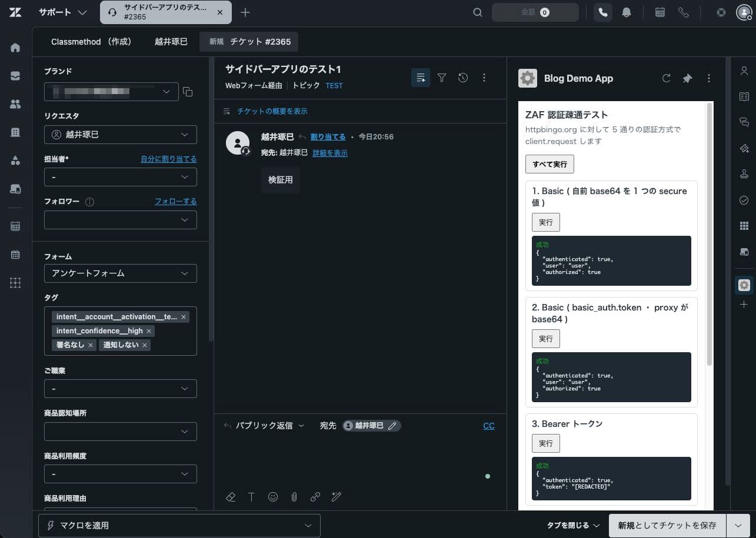
Task: Click 実行 under 3. Bearer トークン
Action: pos(546,443)
